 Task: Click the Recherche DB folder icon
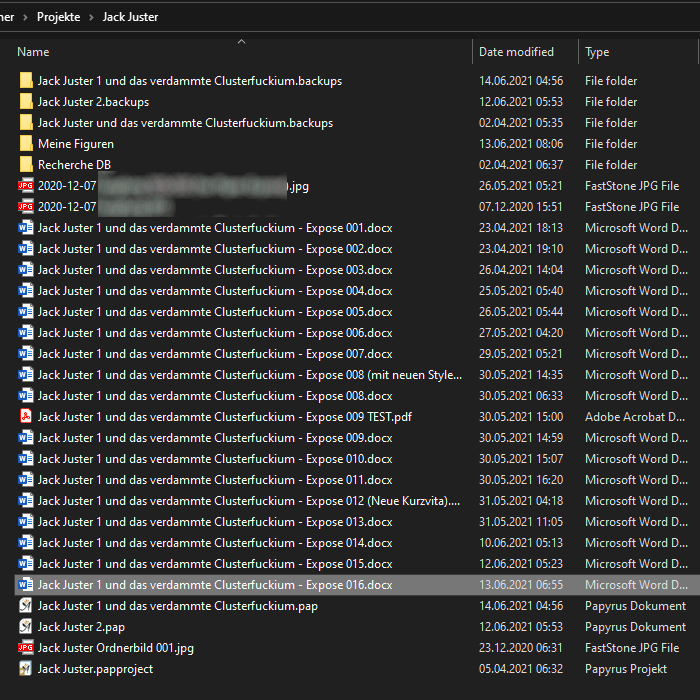[x=25, y=165]
